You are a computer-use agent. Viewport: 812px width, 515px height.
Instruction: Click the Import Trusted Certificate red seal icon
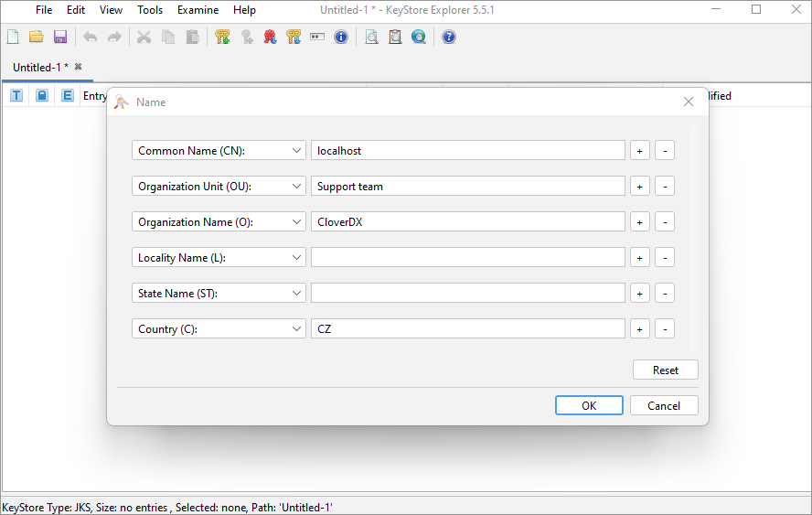coord(270,38)
